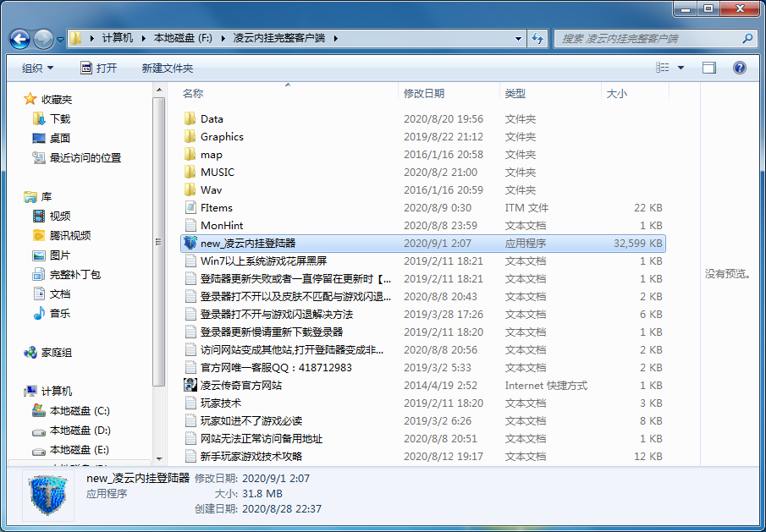The image size is (766, 532).
Task: Open 桌面 in the navigation pane
Action: 52,138
